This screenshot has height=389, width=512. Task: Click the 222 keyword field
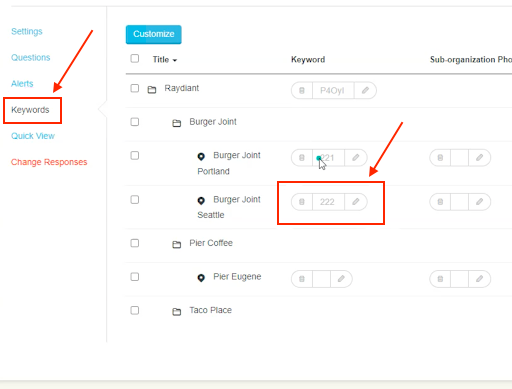328,201
